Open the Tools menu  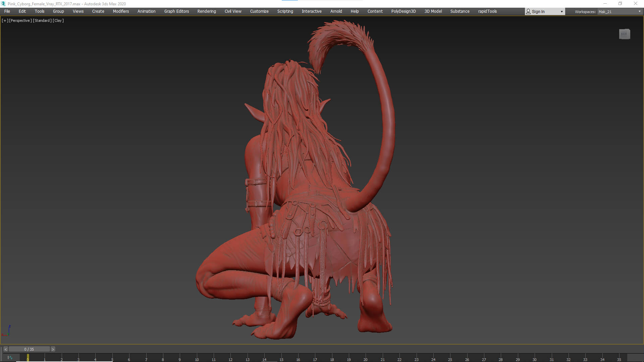click(x=40, y=11)
